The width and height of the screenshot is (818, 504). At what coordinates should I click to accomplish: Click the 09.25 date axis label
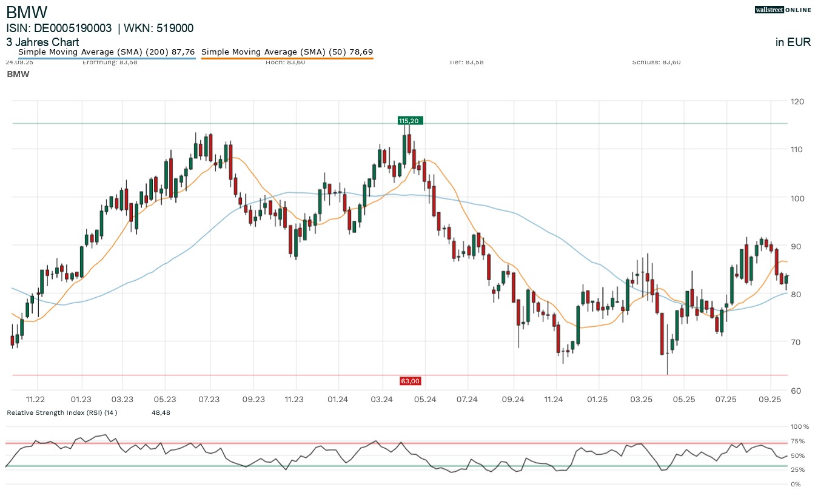770,399
